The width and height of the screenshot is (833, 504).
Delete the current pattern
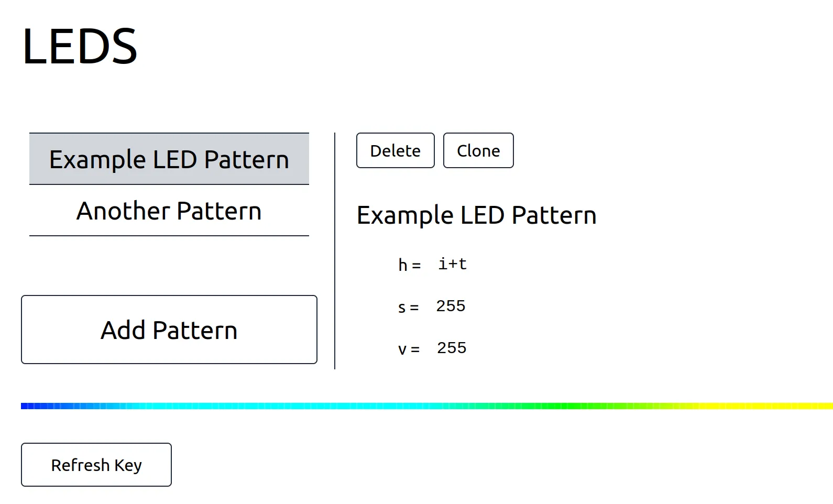[x=395, y=151]
